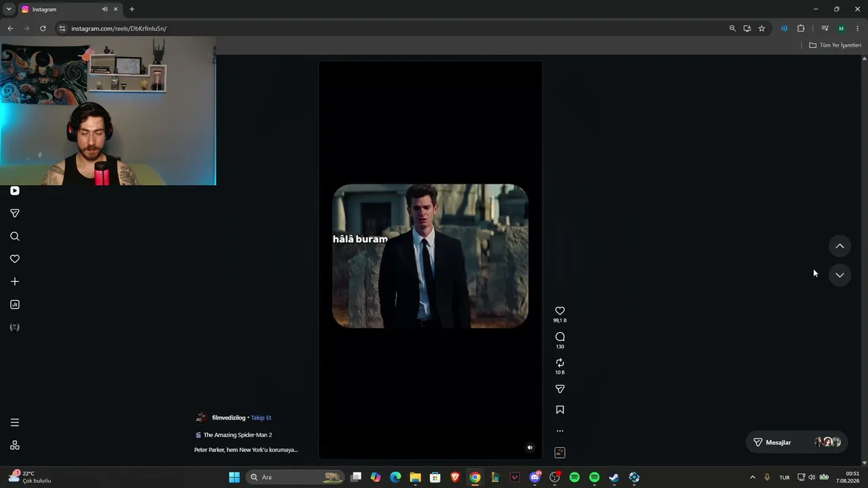Viewport: 868px width, 488px height.
Task: View site information for instagram.com
Action: point(62,28)
